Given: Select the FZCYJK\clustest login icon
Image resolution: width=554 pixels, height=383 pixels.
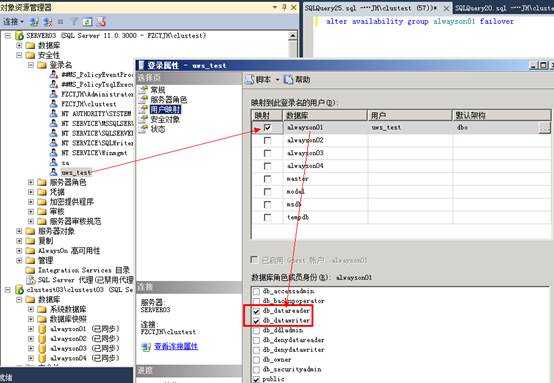Looking at the screenshot, I should (x=53, y=104).
